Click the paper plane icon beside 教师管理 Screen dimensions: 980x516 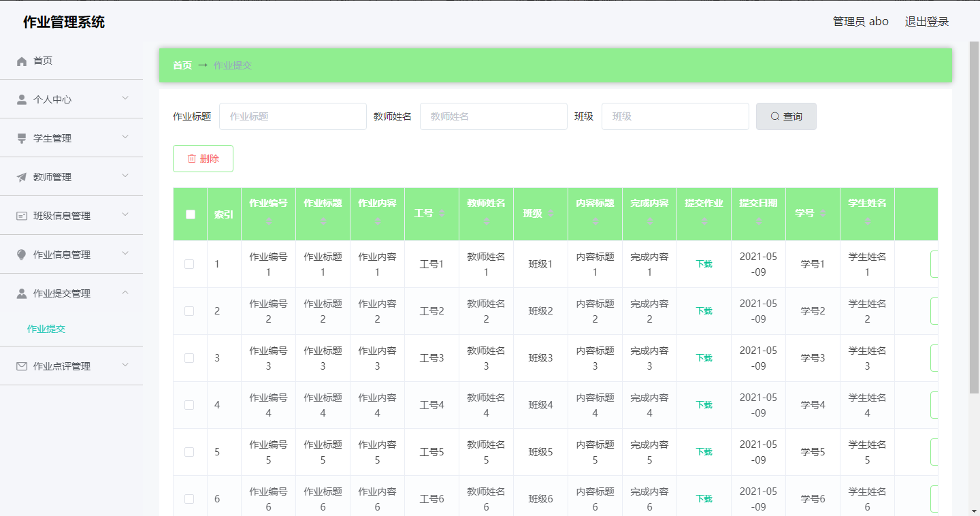coord(22,178)
